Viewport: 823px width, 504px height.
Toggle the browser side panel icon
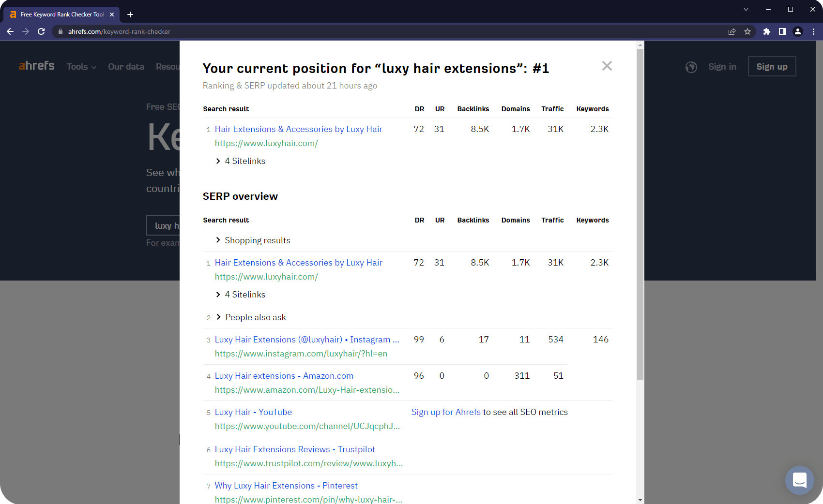pyautogui.click(x=782, y=31)
